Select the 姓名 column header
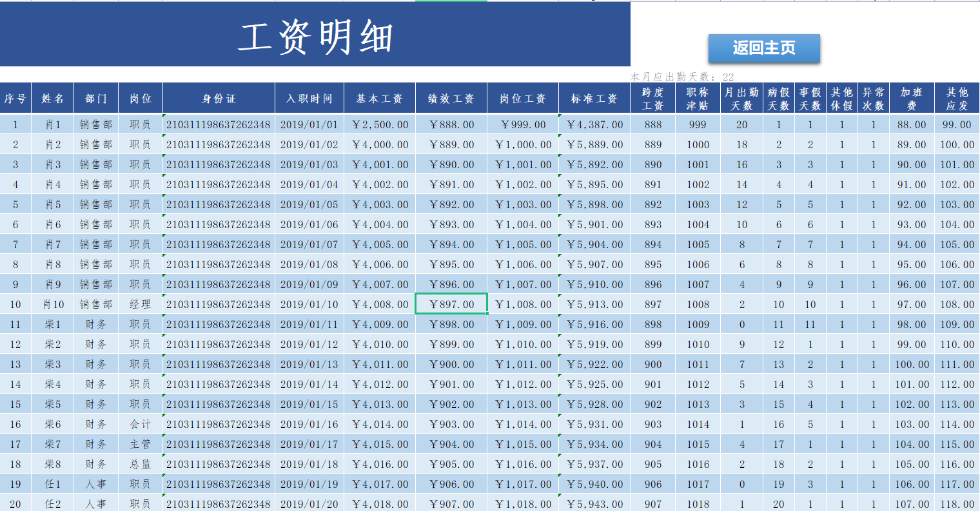 coord(53,97)
